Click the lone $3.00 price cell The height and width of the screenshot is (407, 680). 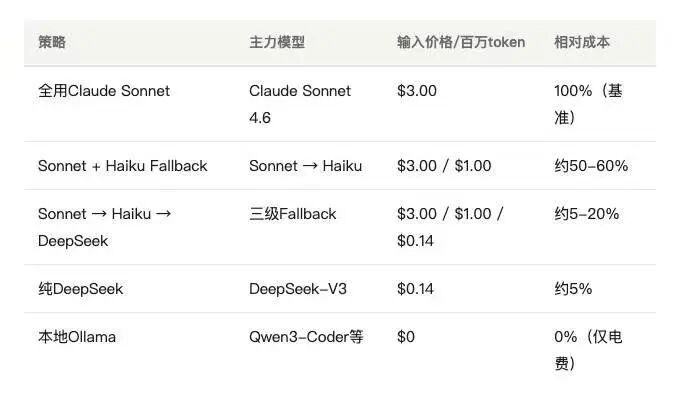417,91
